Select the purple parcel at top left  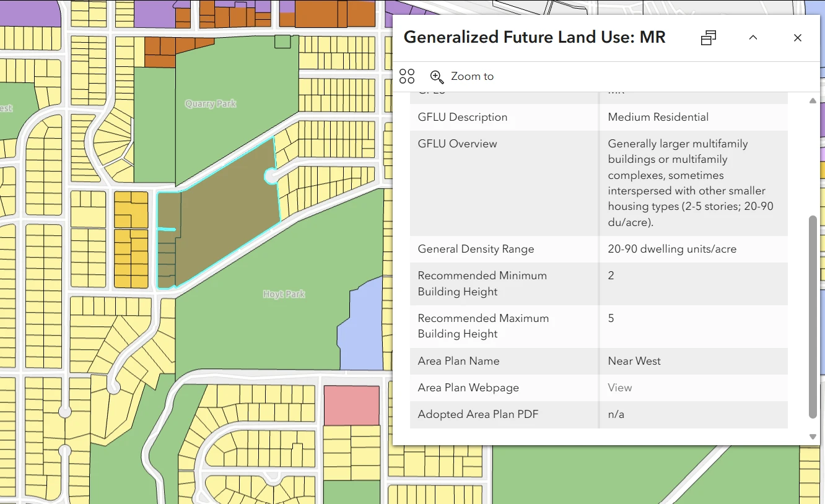(30, 12)
